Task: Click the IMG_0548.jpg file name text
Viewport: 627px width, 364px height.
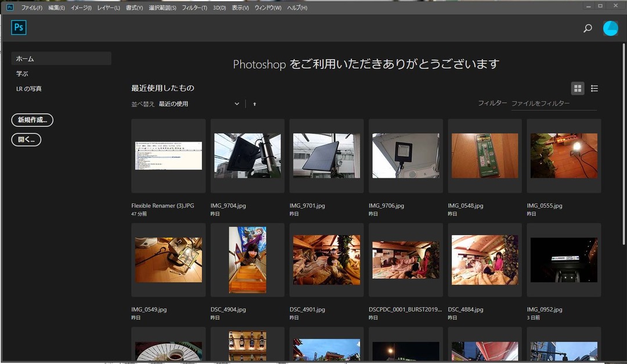Action: (466, 206)
